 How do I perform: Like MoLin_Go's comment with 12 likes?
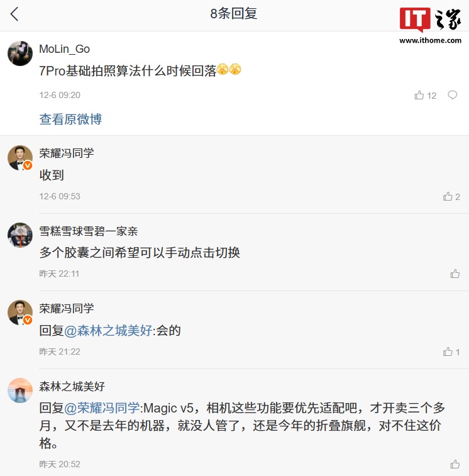tap(419, 96)
